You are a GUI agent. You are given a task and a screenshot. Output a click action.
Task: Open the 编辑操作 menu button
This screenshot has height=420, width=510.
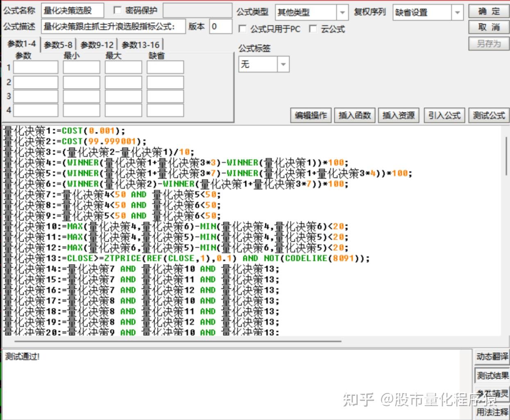(311, 115)
